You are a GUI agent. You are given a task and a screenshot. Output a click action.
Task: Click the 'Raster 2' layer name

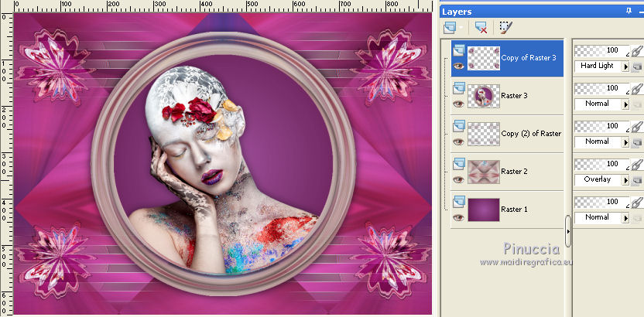(515, 172)
